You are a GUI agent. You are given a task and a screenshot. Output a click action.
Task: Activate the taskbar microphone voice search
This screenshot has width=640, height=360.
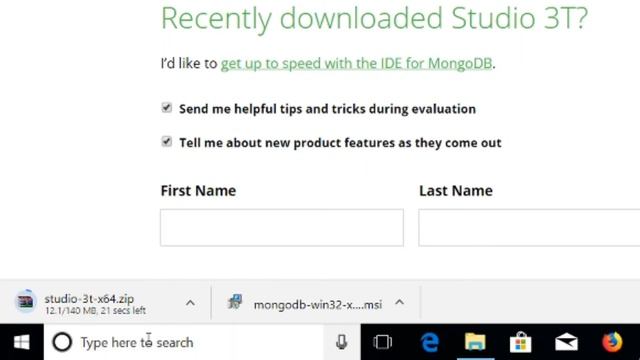coord(342,342)
